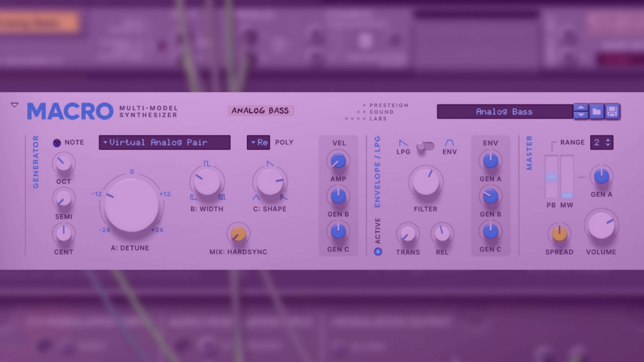Click the LPG mode icon
Screen dimensions: 644x362
(x=403, y=143)
